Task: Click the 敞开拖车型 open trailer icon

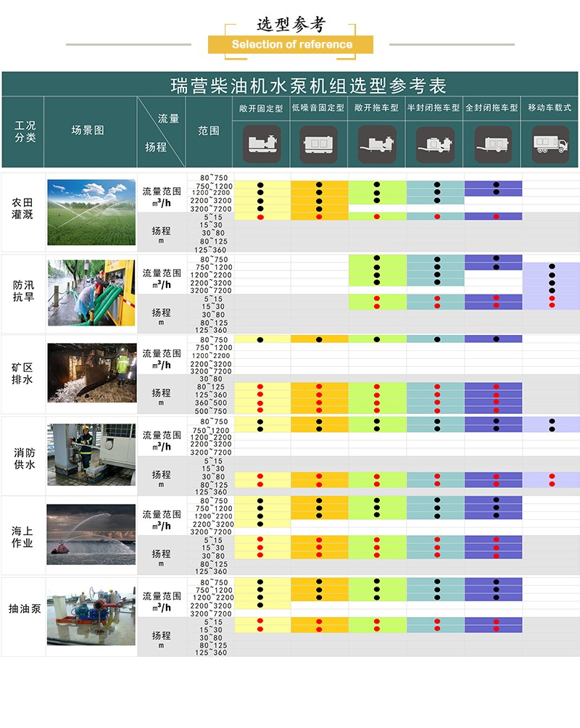Action: click(x=377, y=144)
